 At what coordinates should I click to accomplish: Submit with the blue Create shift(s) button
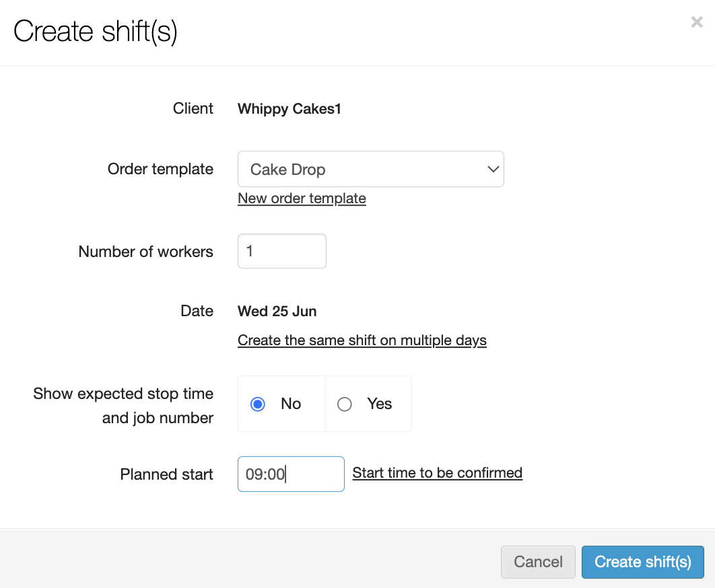(642, 562)
